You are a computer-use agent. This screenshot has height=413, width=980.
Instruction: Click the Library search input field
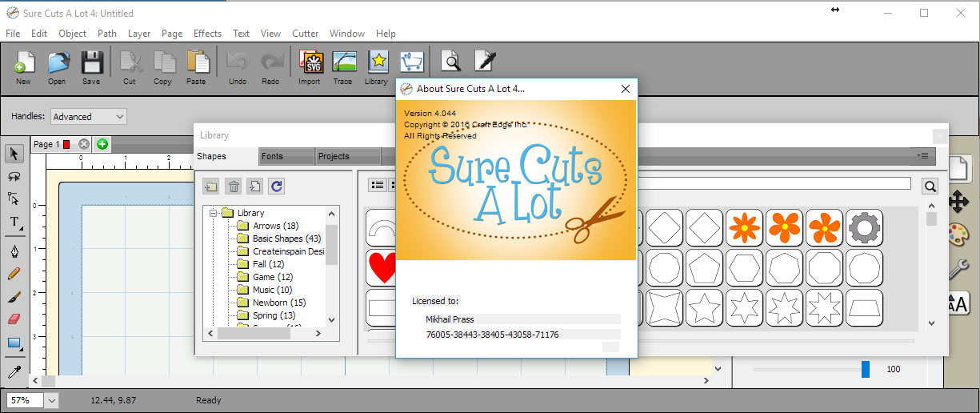773,183
